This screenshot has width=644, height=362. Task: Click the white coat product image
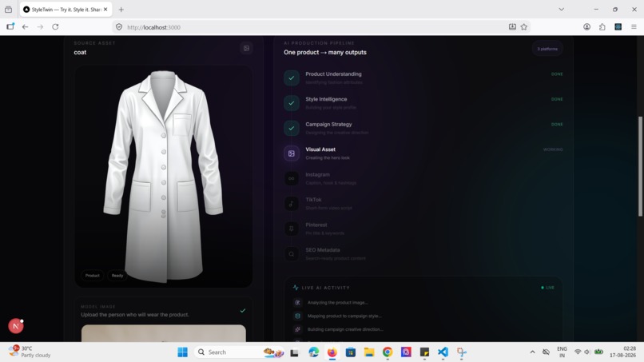(163, 177)
